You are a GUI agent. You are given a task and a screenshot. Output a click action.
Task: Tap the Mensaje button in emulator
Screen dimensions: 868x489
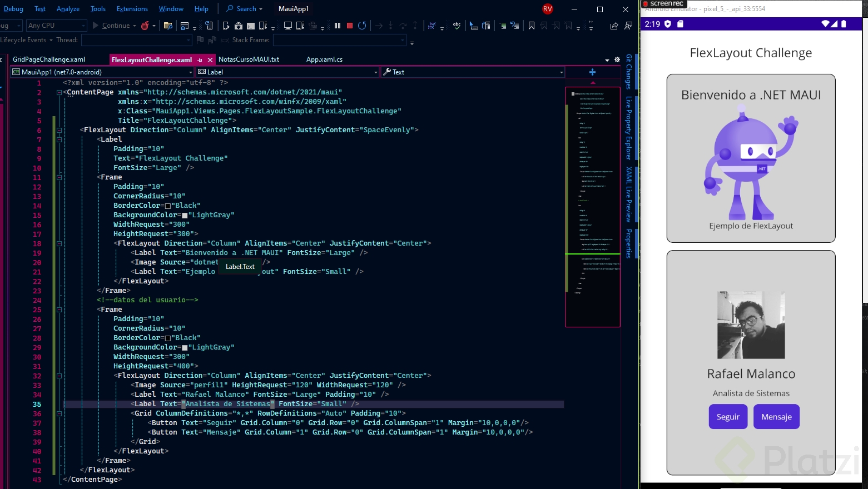point(776,417)
